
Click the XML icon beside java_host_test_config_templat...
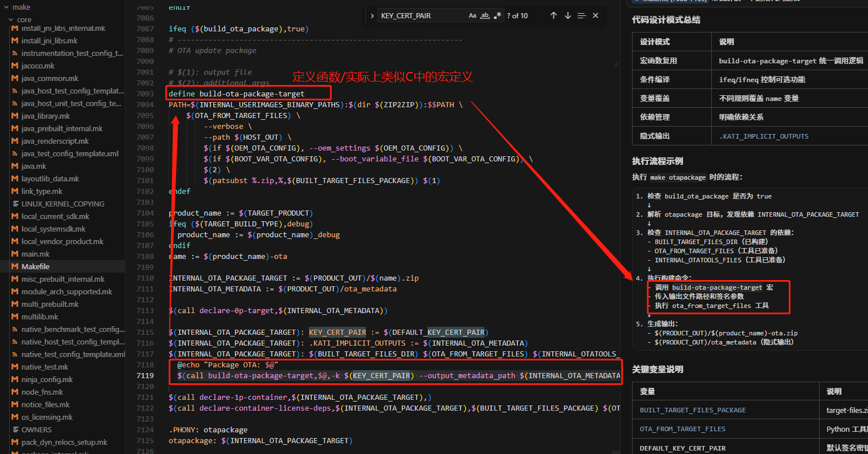(x=15, y=91)
